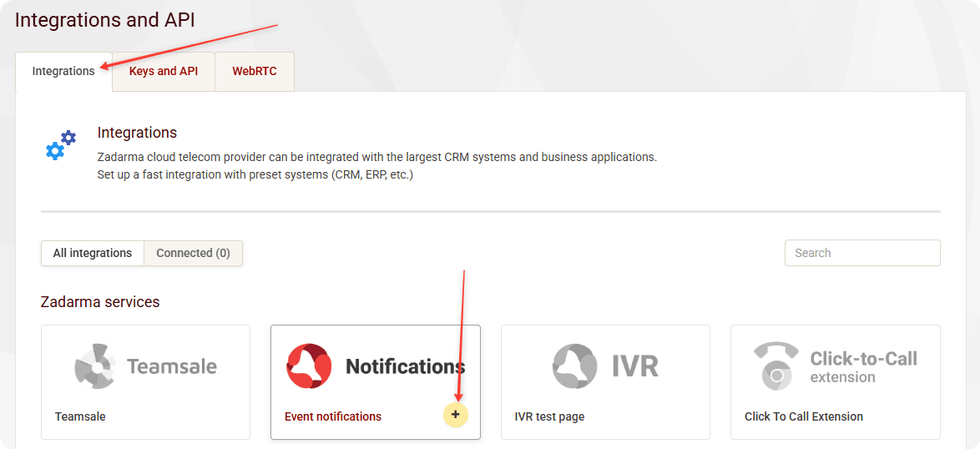The image size is (980, 449).
Task: Open Click To Call Extension
Action: tap(804, 416)
